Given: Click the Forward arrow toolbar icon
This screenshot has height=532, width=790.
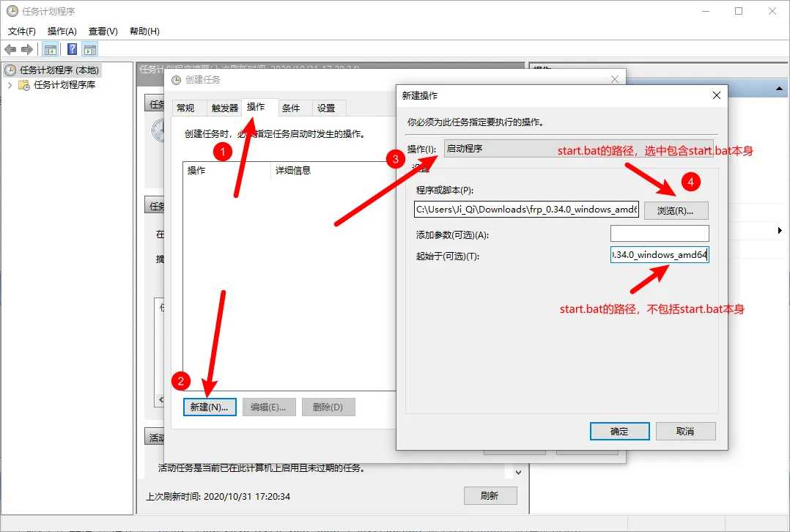Looking at the screenshot, I should click(26, 49).
